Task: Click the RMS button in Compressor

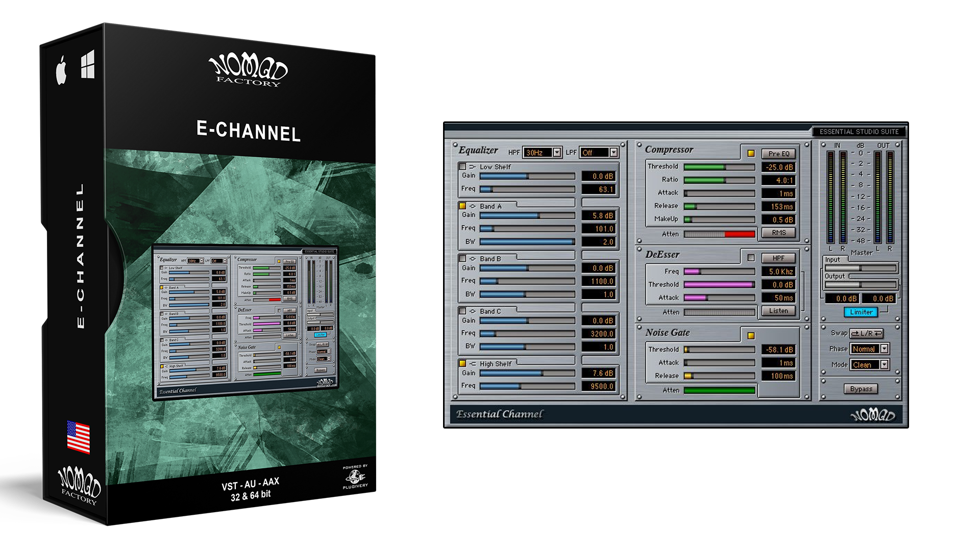Action: [778, 233]
